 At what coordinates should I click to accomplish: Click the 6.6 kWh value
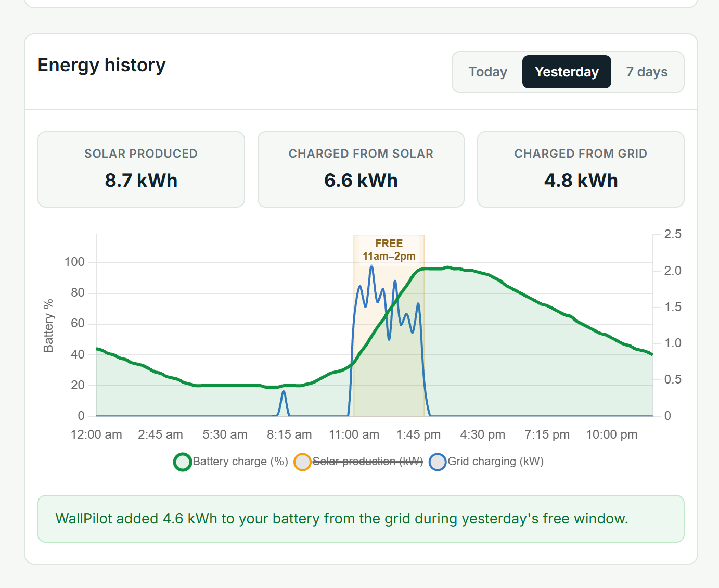361,181
